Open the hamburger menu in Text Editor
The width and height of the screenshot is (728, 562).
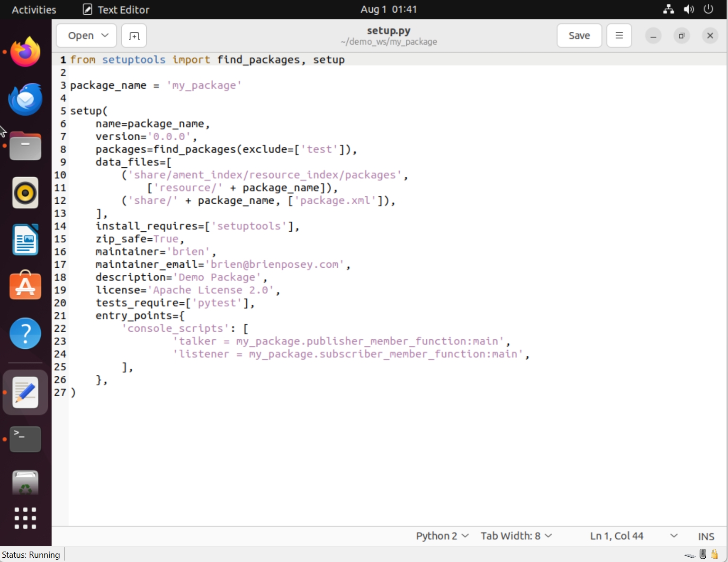pos(619,36)
